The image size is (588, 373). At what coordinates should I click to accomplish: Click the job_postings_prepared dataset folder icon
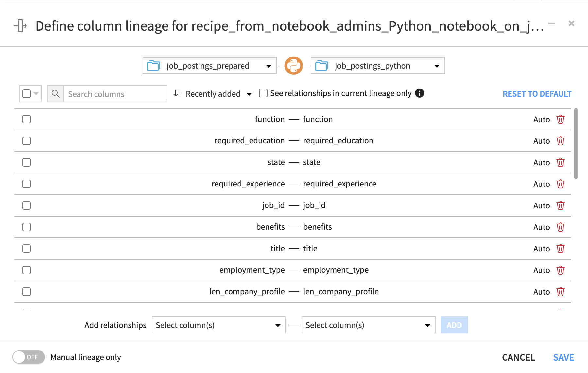(153, 66)
